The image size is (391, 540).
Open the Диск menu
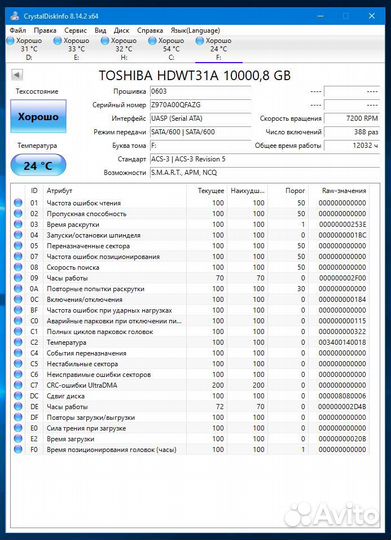click(122, 30)
